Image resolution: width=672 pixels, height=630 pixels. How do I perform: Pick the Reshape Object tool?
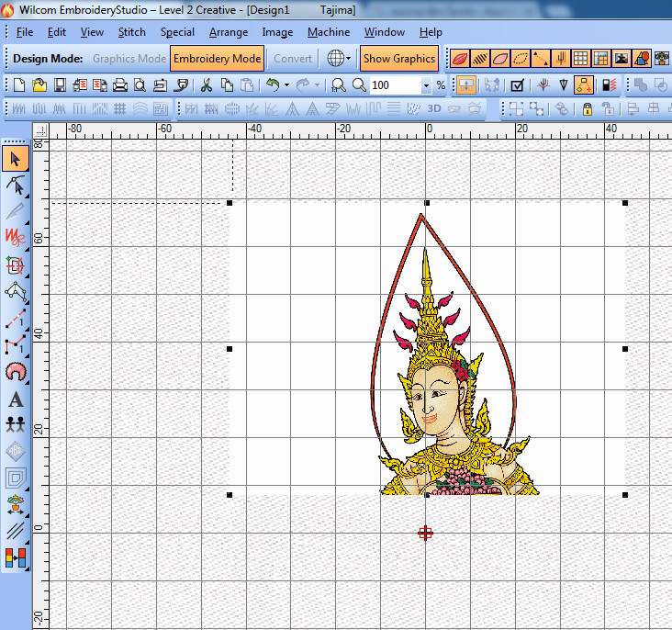(16, 185)
